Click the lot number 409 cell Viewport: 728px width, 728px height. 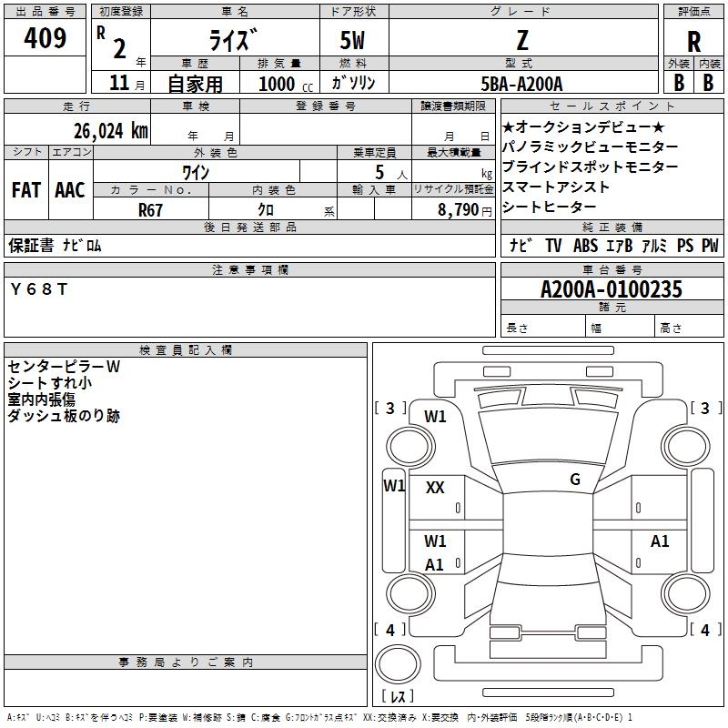(x=45, y=37)
